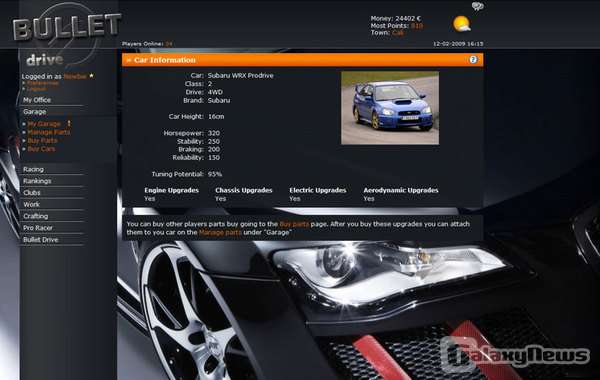The image size is (600, 380).
Task: Click the Tuning Potential 95% value
Action: (x=215, y=174)
